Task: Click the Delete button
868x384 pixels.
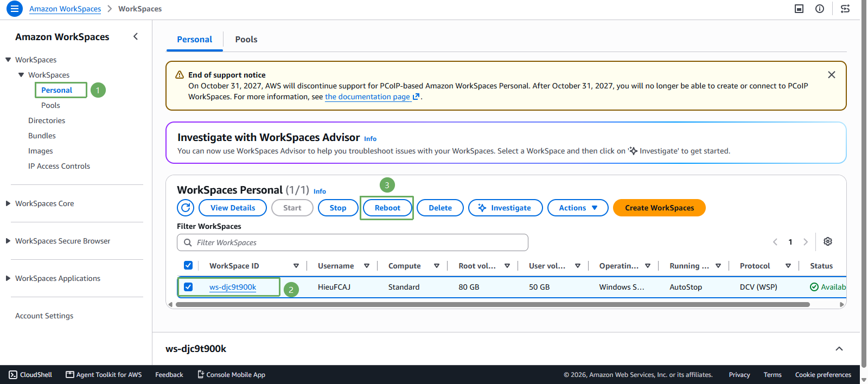Action: tap(440, 208)
